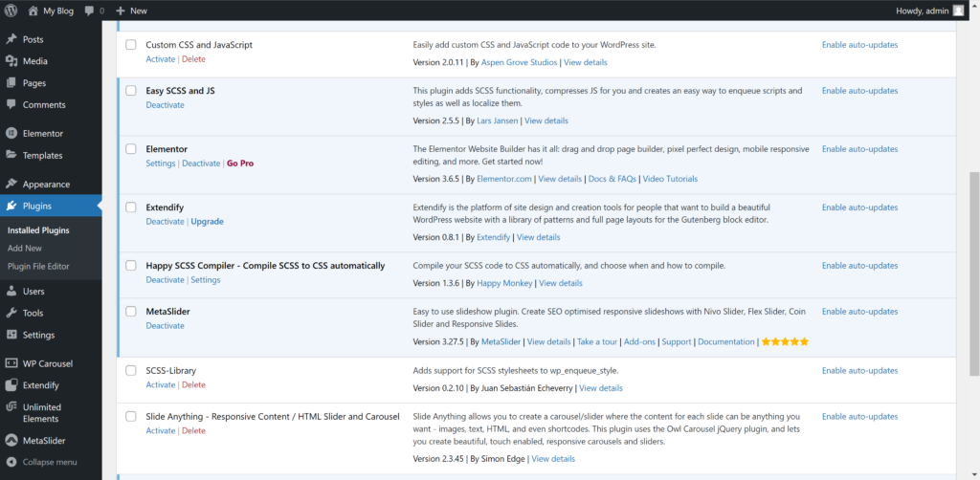Enable auto-updates for Elementor
The height and width of the screenshot is (480, 980).
(x=859, y=149)
